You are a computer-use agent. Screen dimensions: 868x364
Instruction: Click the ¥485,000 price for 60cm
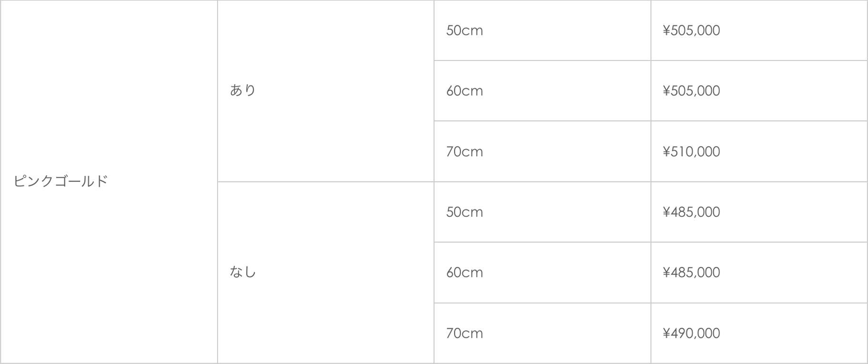[x=691, y=273]
